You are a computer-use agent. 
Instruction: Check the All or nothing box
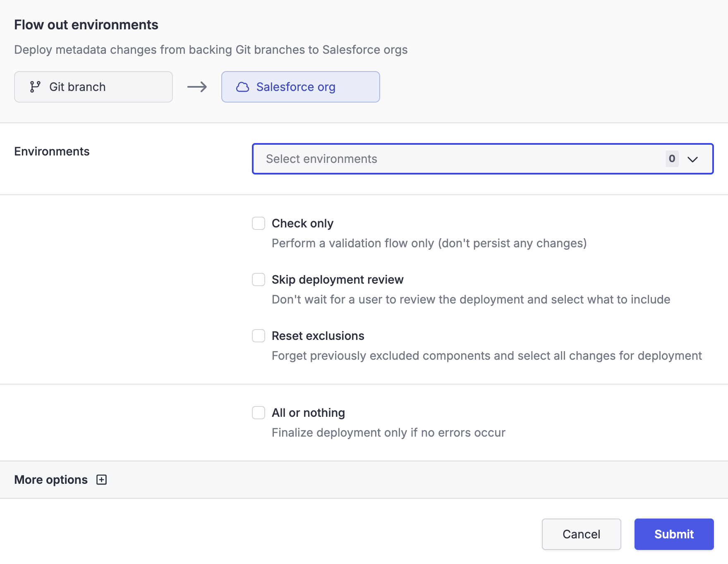click(x=259, y=413)
